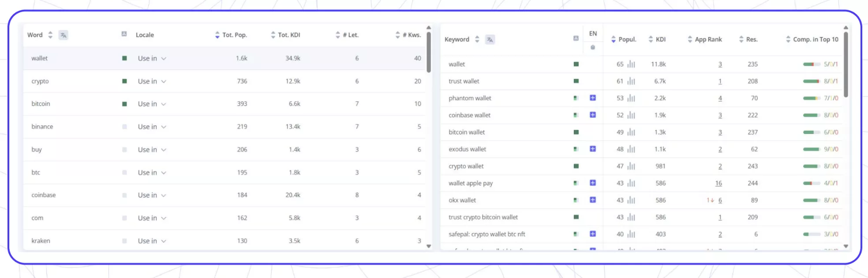Click the keyword table vertical scrollbar
868x278 pixels.
(846, 64)
